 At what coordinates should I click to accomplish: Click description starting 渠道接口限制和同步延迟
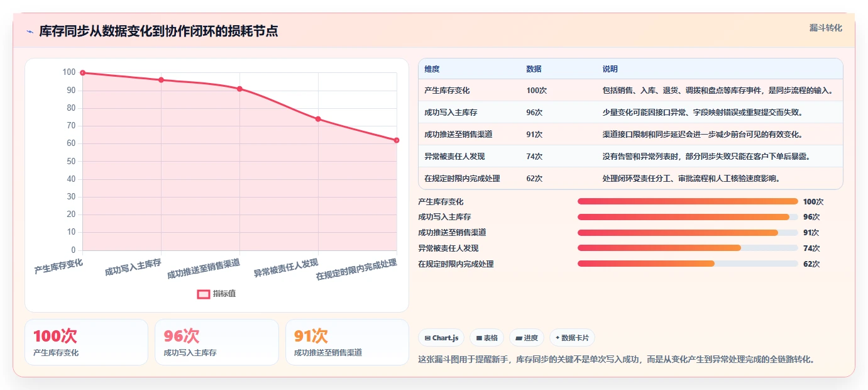click(703, 135)
